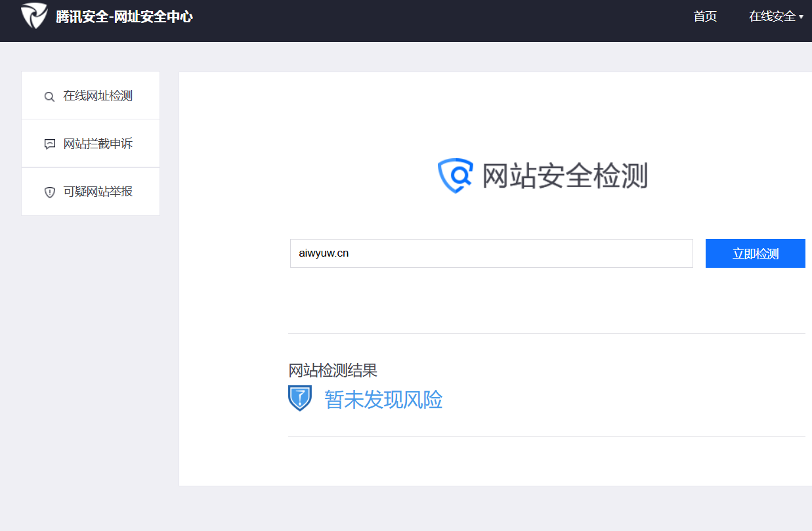Click the 腾讯安全-网址安全中心 title
The image size is (812, 531).
(x=124, y=17)
